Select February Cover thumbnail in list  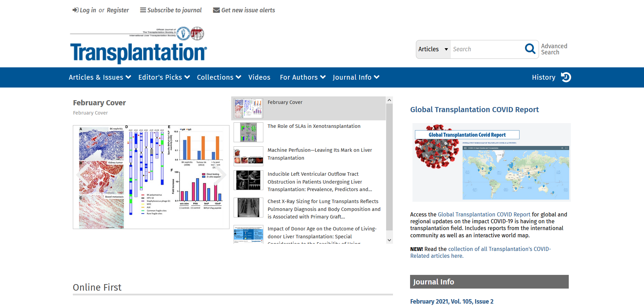[248, 108]
